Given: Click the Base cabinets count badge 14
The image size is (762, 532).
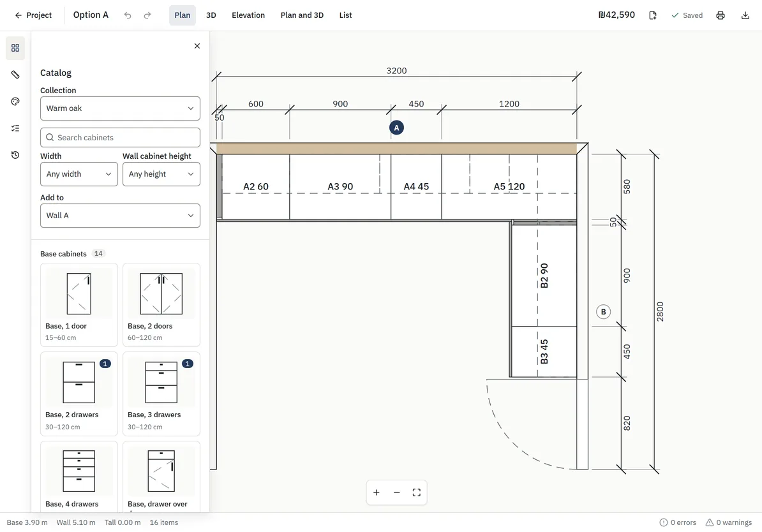Looking at the screenshot, I should coord(98,254).
